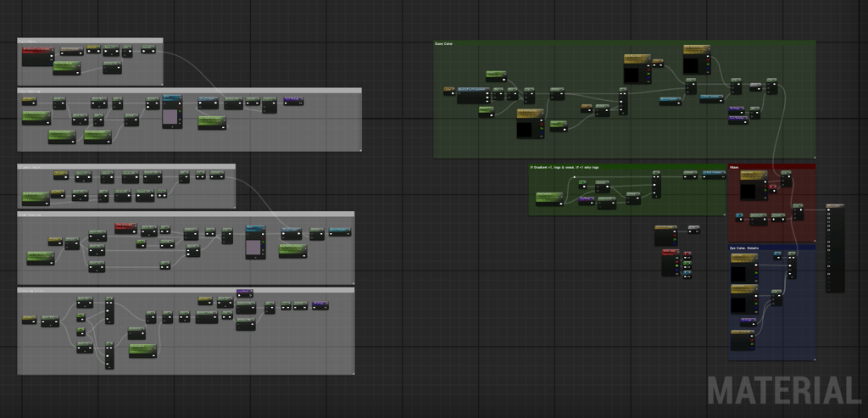
Task: Select the small orange node at Base Color's left edge
Action: point(449,92)
